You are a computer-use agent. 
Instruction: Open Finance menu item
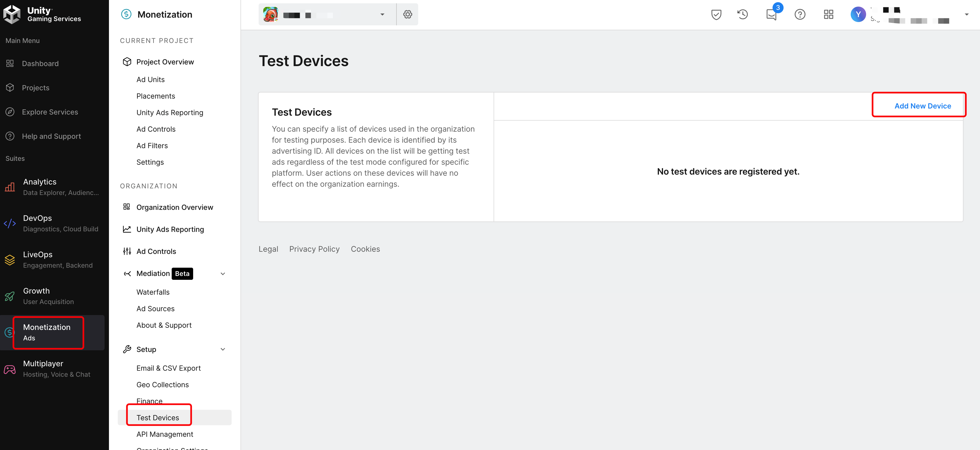coord(149,401)
